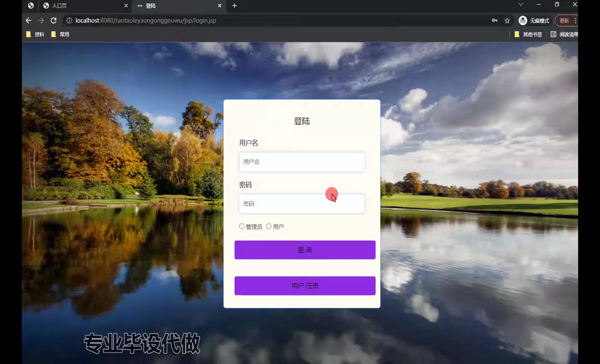Click the 用户 注册 button
The image size is (600, 364).
[305, 286]
